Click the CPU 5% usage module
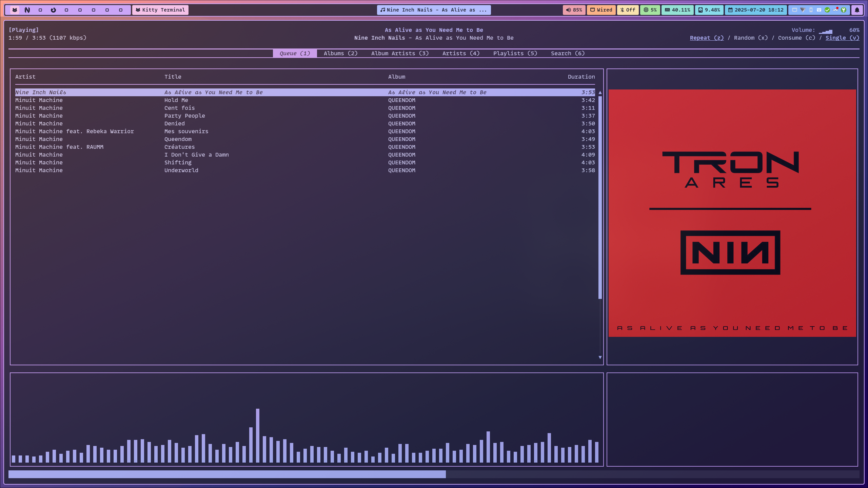868x488 pixels. point(650,10)
